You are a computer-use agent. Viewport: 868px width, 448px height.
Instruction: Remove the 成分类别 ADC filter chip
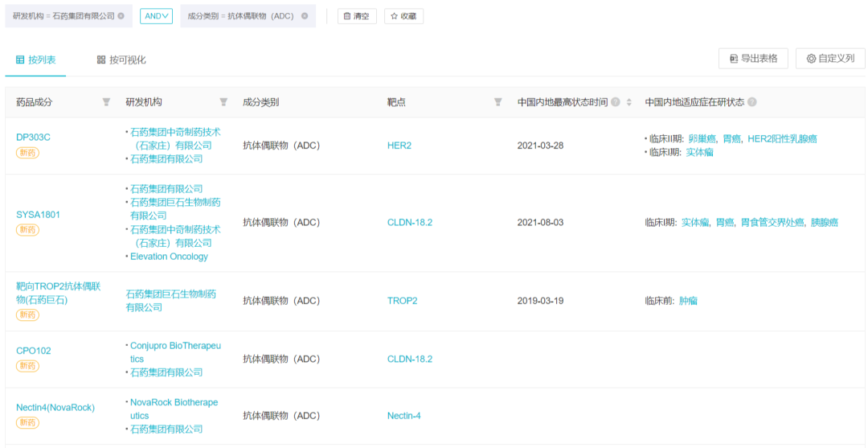point(305,16)
